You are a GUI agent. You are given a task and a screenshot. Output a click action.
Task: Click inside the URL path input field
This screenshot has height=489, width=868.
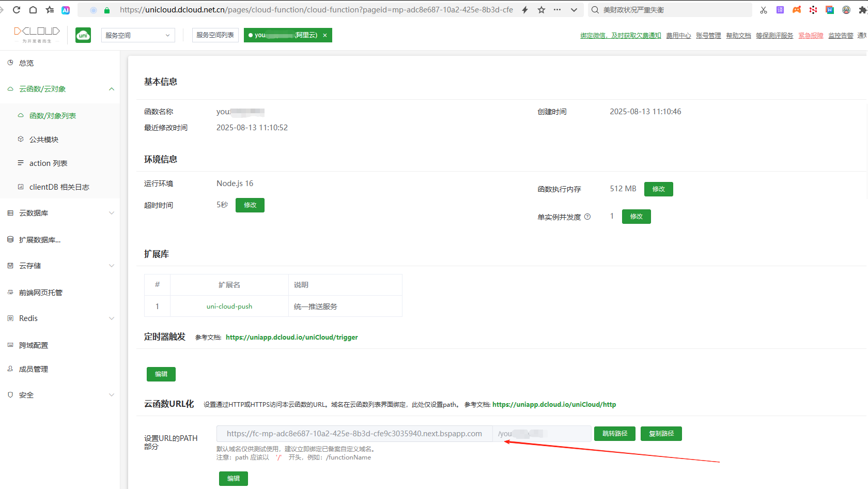(541, 433)
